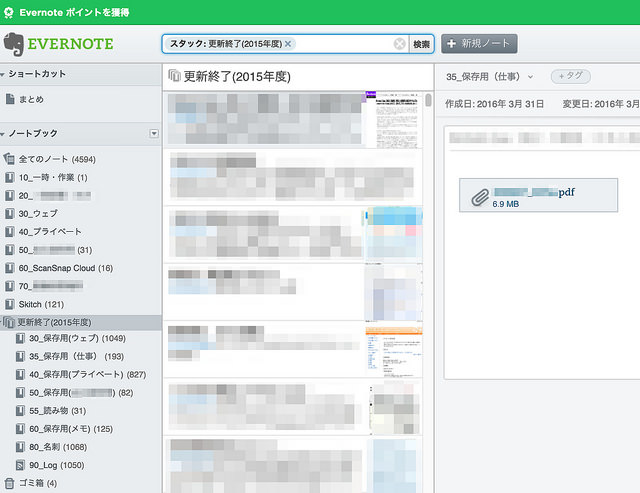The width and height of the screenshot is (640, 493).
Task: Click the 検索 search button
Action: coord(421,44)
